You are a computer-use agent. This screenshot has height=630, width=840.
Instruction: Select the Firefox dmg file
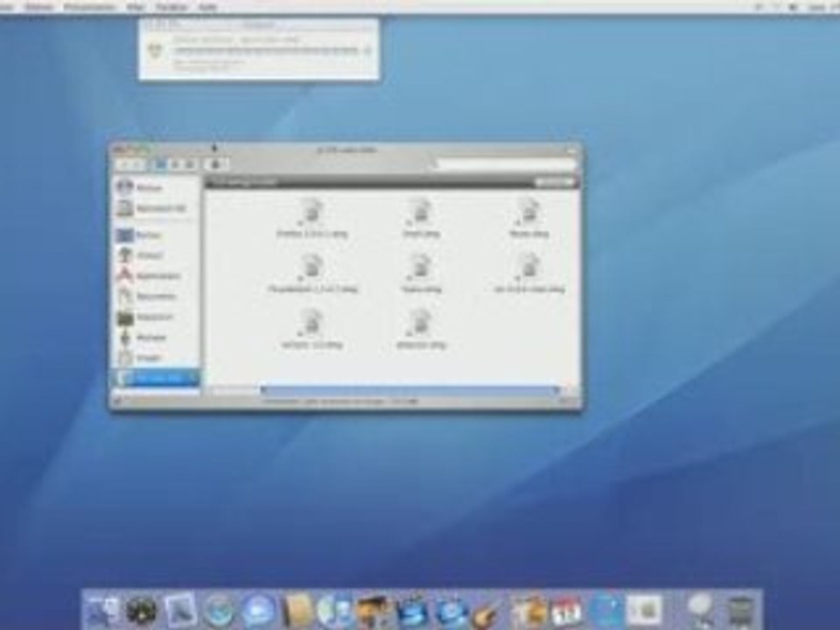(311, 218)
